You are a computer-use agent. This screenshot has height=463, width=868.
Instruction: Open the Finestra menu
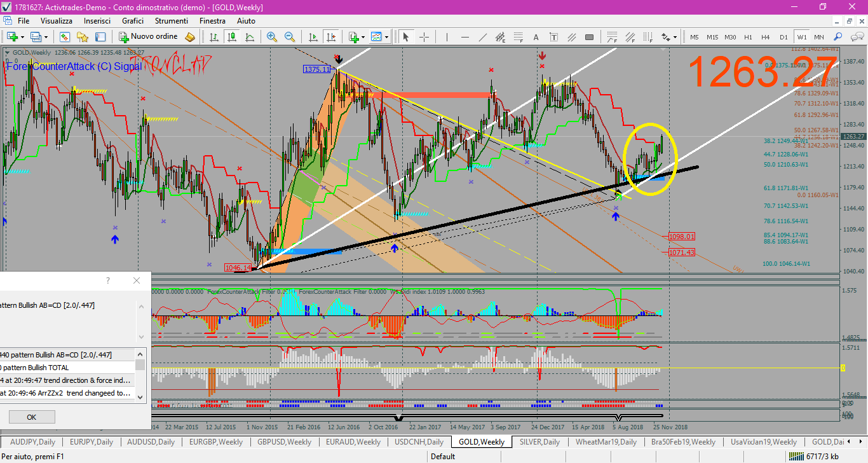tap(212, 21)
